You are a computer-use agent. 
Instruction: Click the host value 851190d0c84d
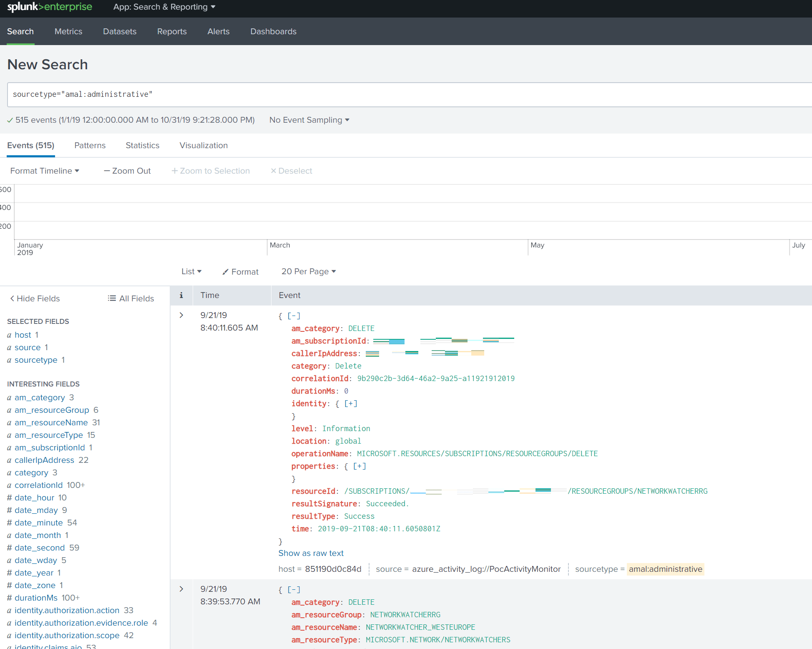coord(333,569)
